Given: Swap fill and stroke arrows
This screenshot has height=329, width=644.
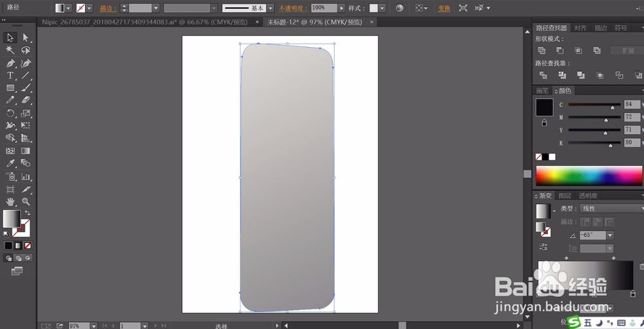Looking at the screenshot, I should pos(28,212).
